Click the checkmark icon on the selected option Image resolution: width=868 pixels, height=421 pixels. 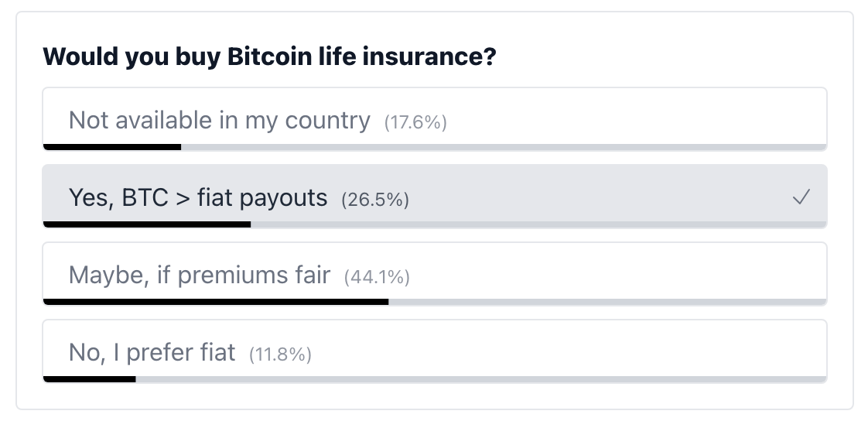tap(801, 197)
